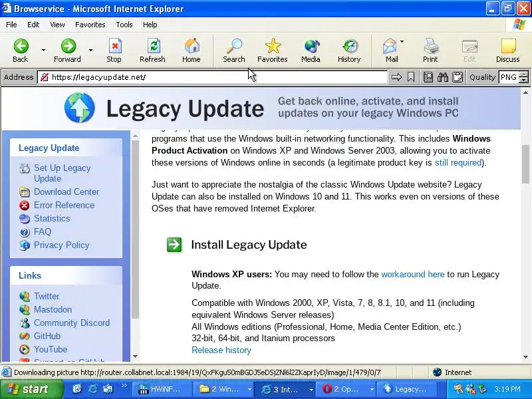Click the Quality PNG value field
The width and height of the screenshot is (532, 399).
click(x=509, y=77)
